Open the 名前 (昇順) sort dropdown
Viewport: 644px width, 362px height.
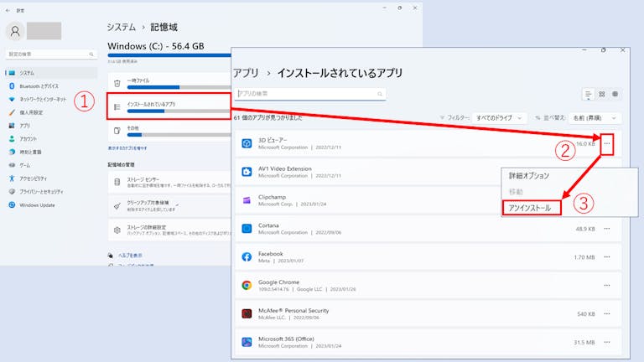pyautogui.click(x=595, y=118)
